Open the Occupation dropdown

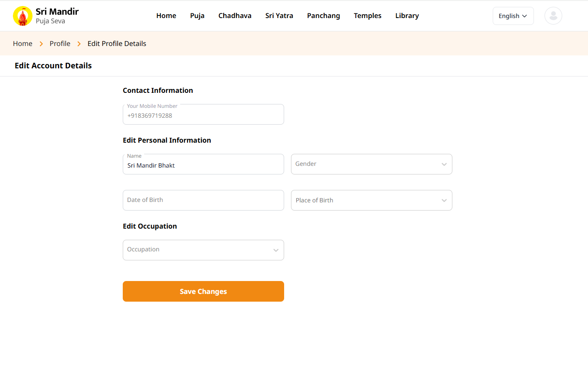pos(203,250)
